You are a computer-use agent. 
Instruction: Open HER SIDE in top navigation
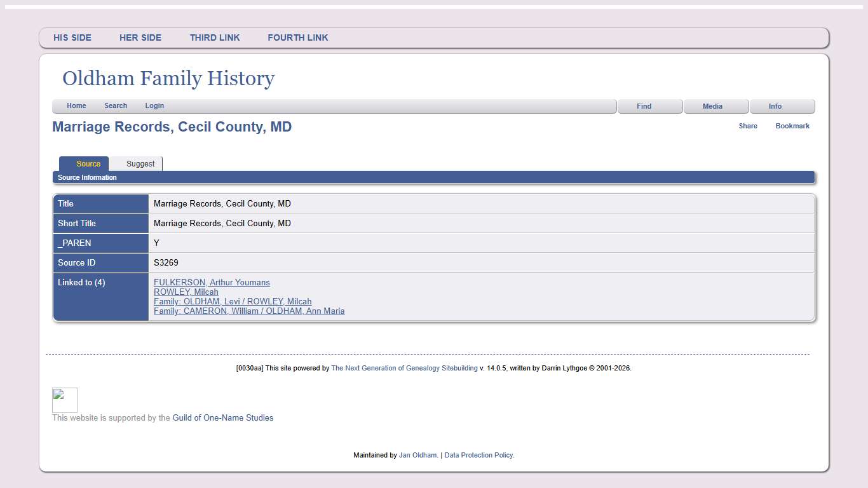pyautogui.click(x=140, y=37)
